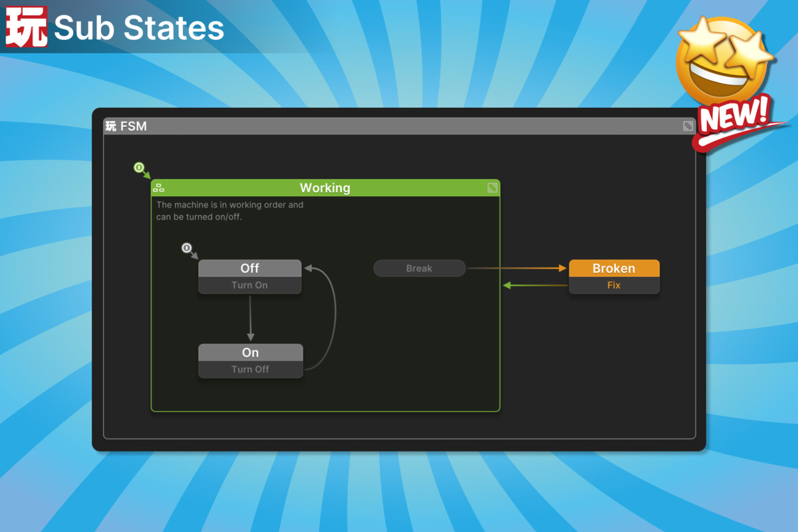Screen dimensions: 798x532
Task: Select the FSM green entry node
Action: (x=138, y=168)
